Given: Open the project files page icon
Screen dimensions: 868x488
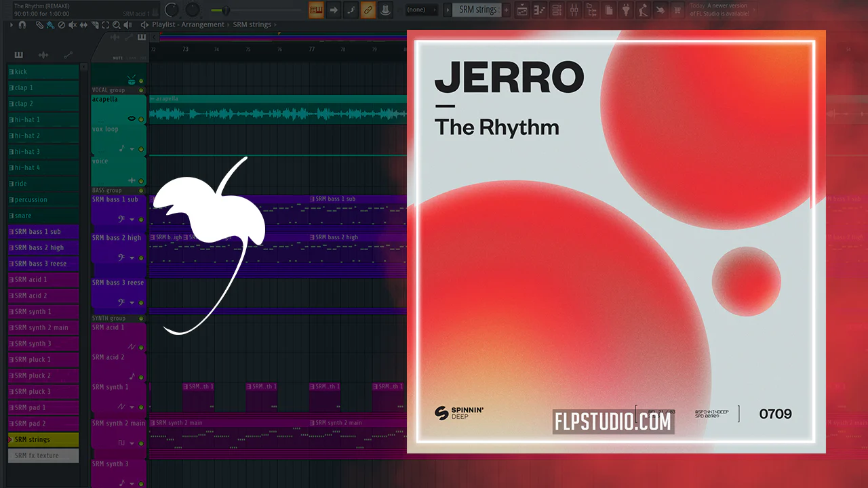Looking at the screenshot, I should pos(608,10).
